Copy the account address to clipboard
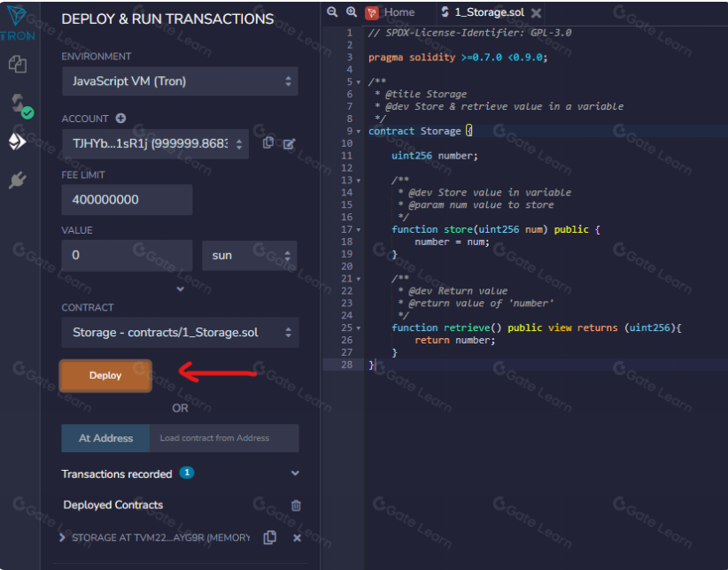728x570 pixels. (268, 143)
